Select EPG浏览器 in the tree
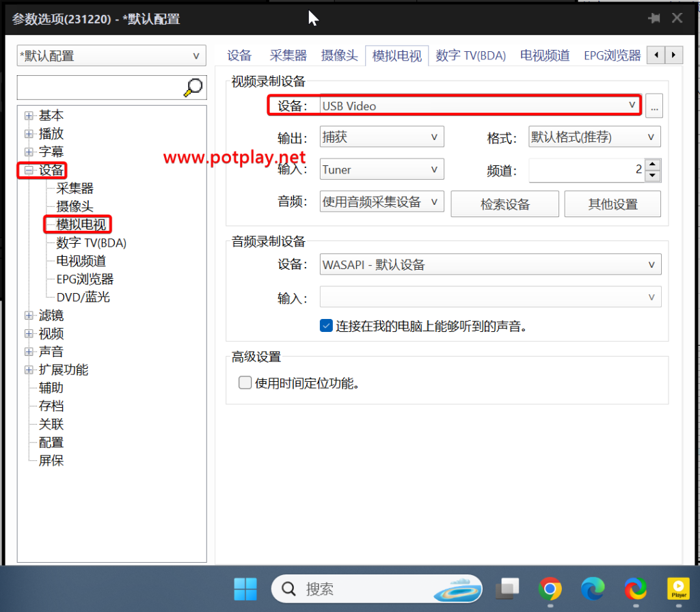The image size is (700, 612). pyautogui.click(x=85, y=279)
